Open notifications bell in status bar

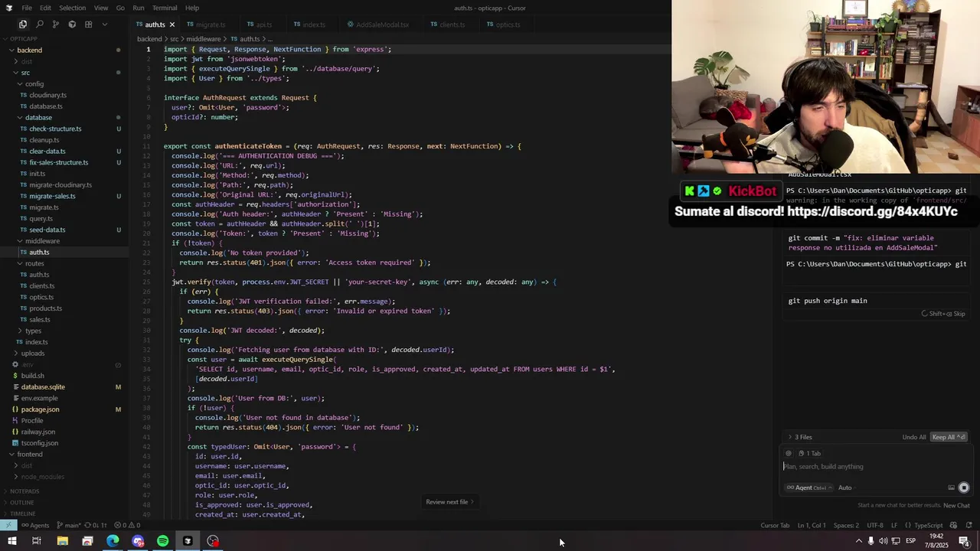tap(969, 525)
